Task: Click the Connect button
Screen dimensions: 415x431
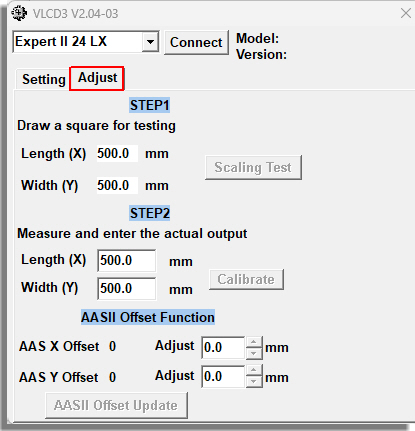Action: (x=196, y=42)
